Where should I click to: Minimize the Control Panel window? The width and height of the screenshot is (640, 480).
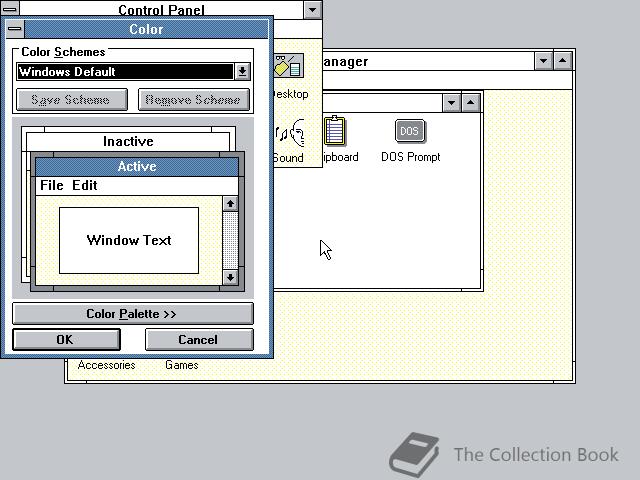coord(312,9)
